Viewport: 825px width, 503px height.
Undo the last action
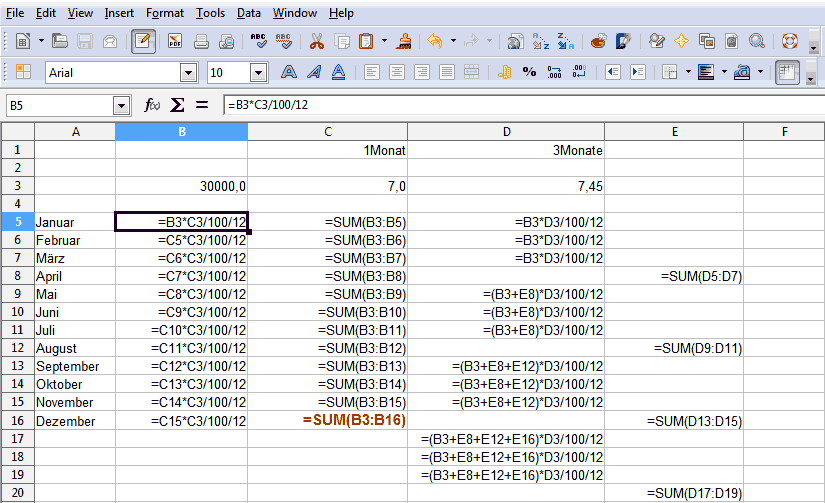click(435, 41)
